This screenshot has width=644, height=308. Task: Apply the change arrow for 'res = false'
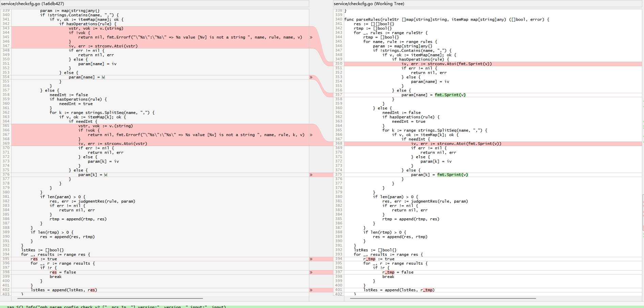coord(311,272)
